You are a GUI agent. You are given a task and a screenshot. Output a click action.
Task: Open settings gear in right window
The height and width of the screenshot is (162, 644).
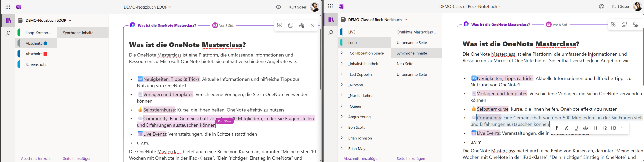pos(601,6)
